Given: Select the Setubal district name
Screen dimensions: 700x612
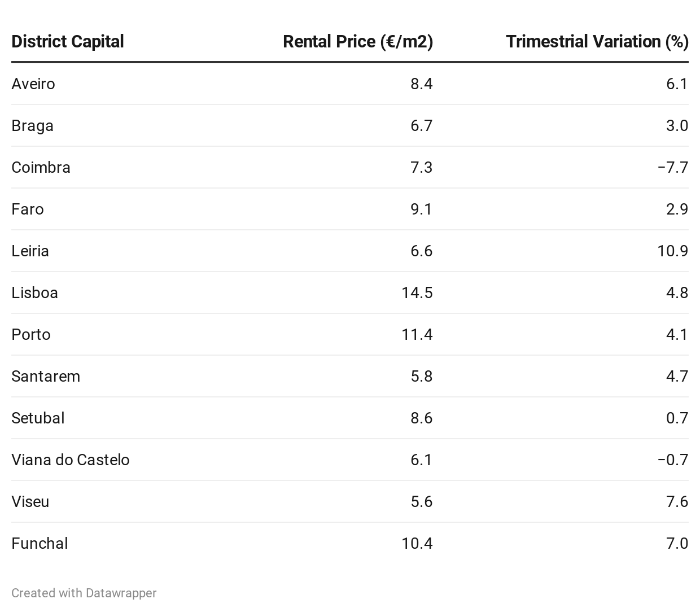Looking at the screenshot, I should [38, 418].
